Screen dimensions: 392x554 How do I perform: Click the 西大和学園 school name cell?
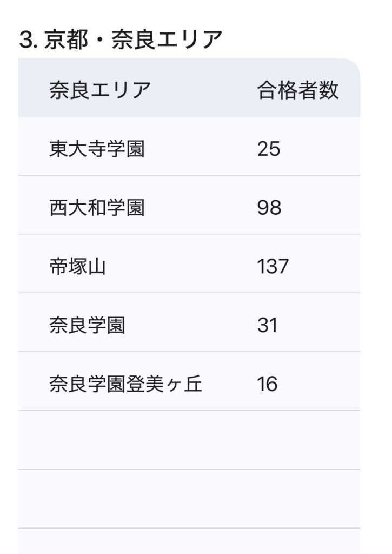tap(97, 208)
